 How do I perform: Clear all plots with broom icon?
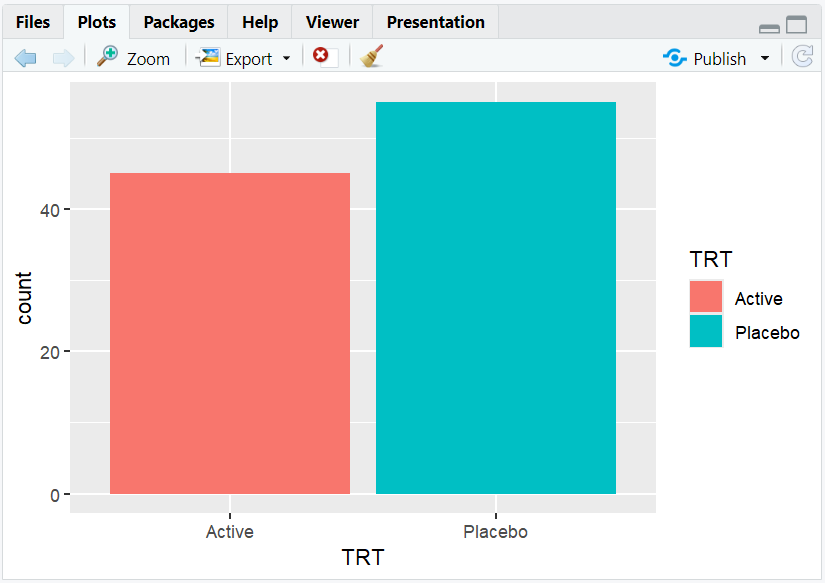tap(372, 57)
